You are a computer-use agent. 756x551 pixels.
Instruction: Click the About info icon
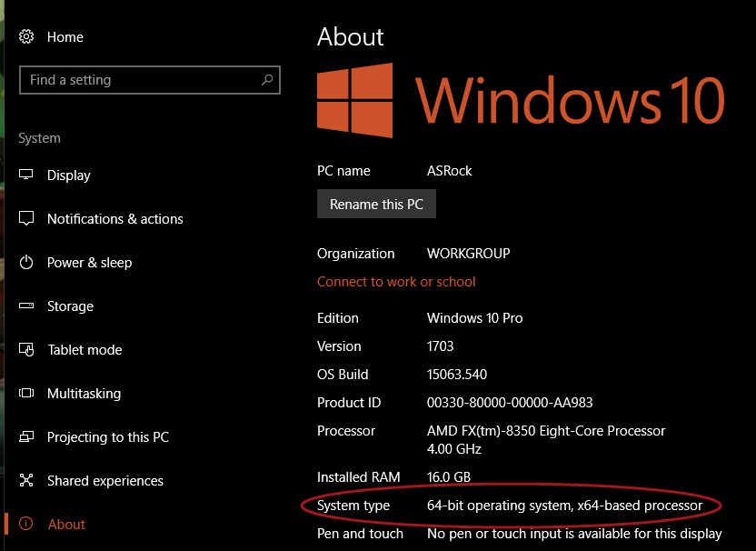pyautogui.click(x=26, y=524)
